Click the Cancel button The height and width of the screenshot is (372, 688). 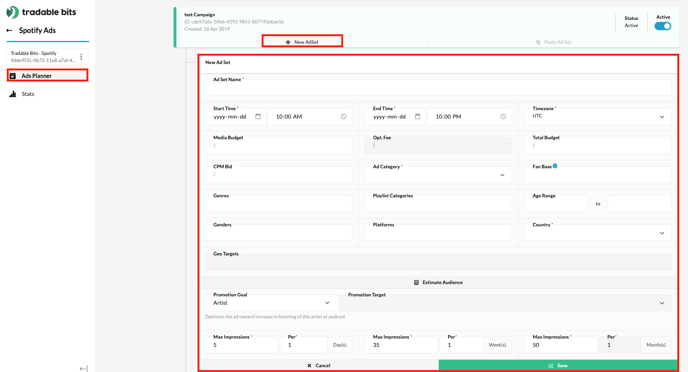click(319, 365)
